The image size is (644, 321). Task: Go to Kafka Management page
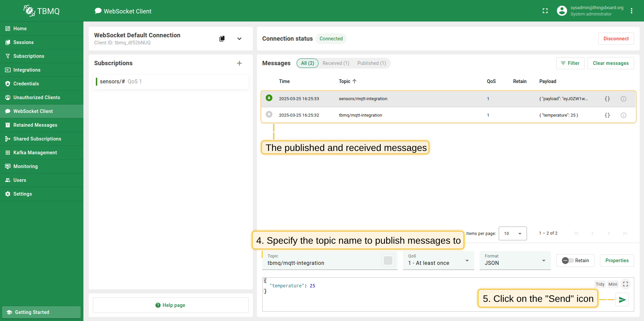click(x=35, y=153)
